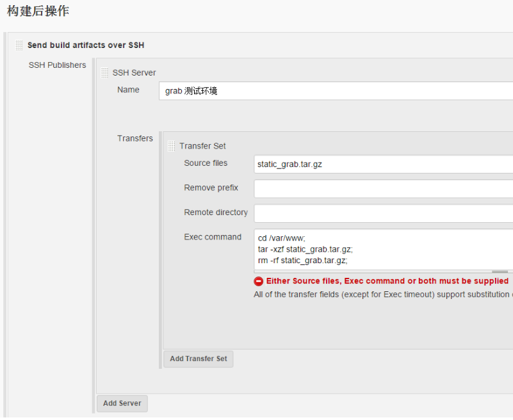Click the 'Either Source files' error message
The width and height of the screenshot is (513, 420).
(387, 281)
